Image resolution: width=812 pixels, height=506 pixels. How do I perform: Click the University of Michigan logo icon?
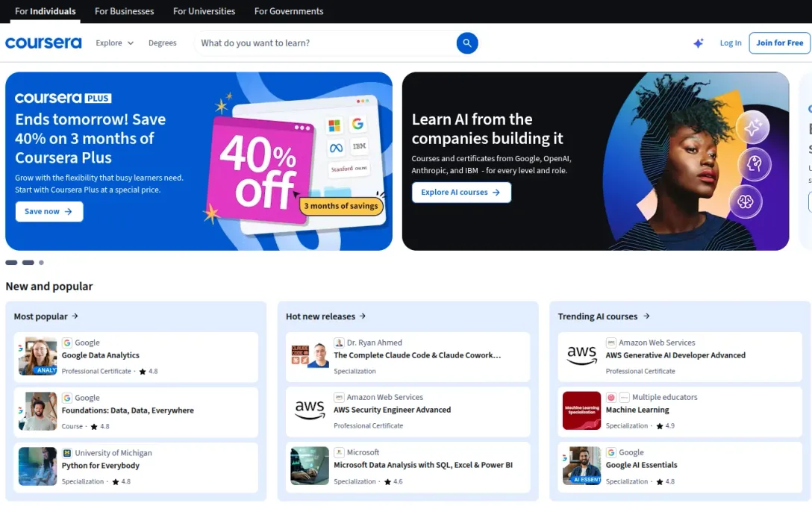tap(67, 453)
